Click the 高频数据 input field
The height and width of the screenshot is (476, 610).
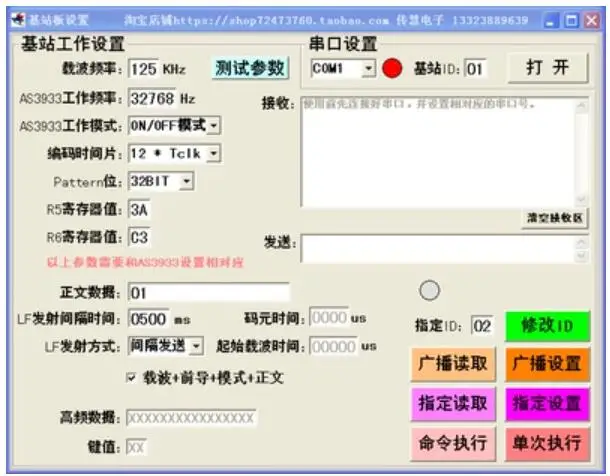point(191,418)
